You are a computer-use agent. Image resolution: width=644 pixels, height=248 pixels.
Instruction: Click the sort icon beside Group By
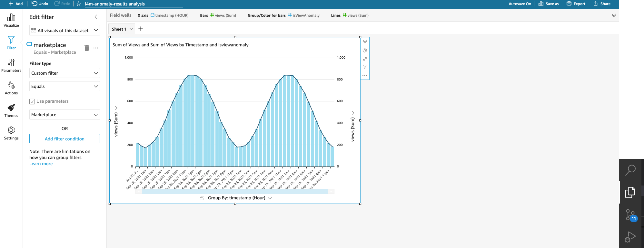tap(202, 198)
